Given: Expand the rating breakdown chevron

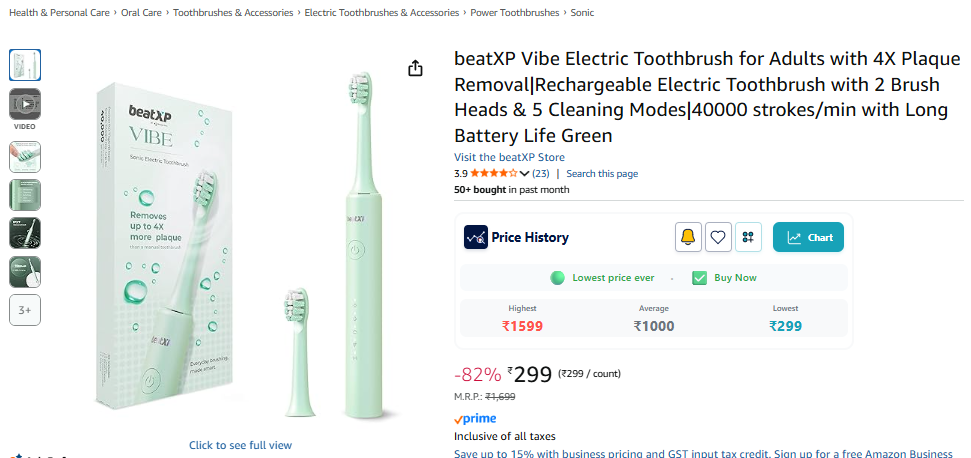Looking at the screenshot, I should pyautogui.click(x=525, y=174).
